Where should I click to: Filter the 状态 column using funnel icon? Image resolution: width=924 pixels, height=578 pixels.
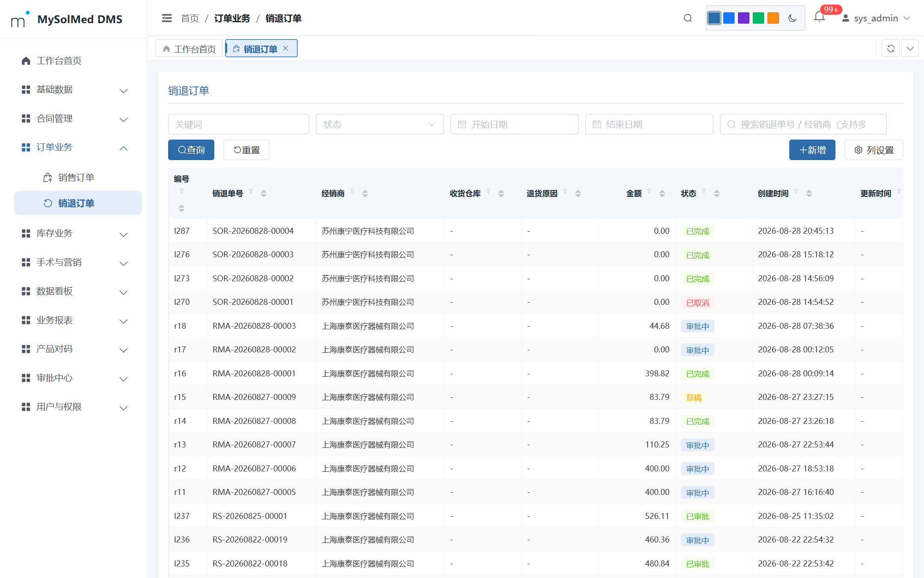click(x=704, y=191)
